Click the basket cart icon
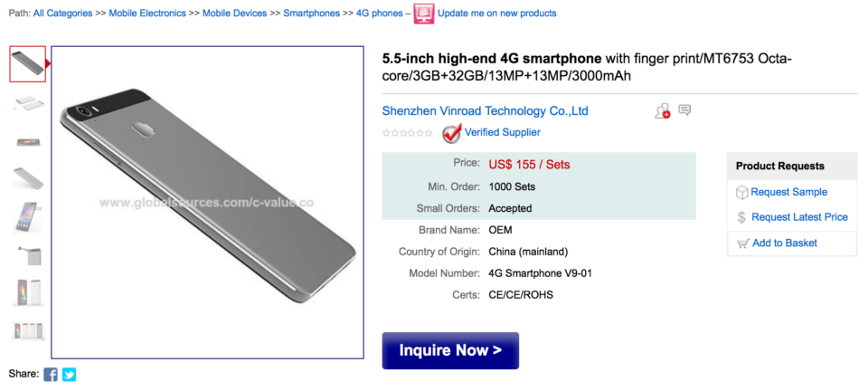Viewport: 868px width, 391px height. pos(741,243)
